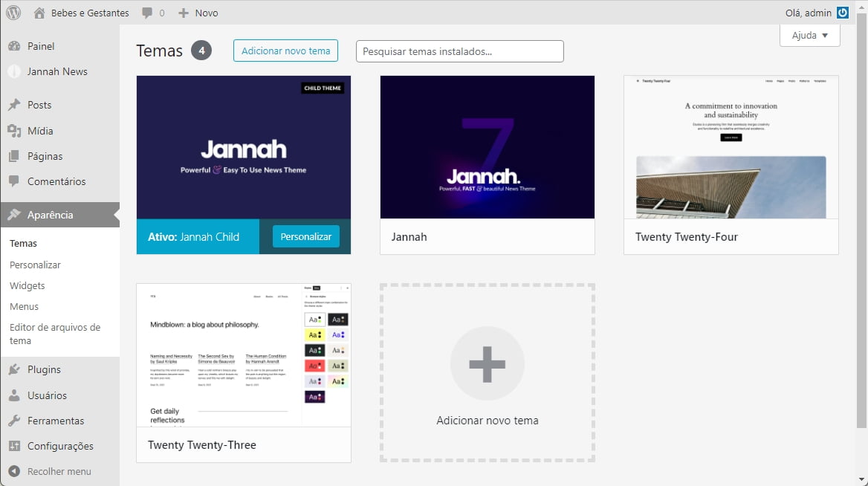Viewport: 868px width, 486px height.
Task: Click the Ativo: Jannah Child label
Action: tap(193, 237)
